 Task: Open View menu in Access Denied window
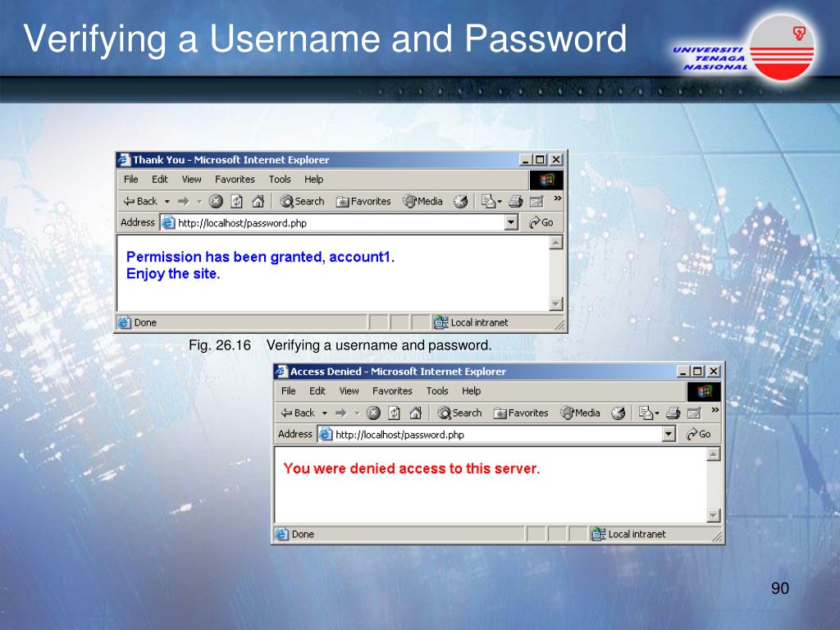pyautogui.click(x=349, y=391)
